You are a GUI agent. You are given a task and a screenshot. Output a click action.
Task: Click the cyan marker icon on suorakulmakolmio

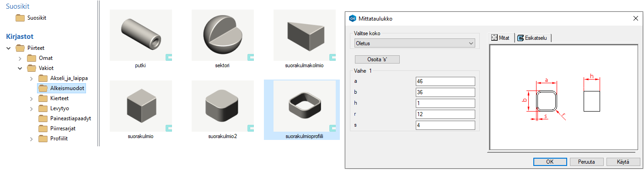[x=332, y=57]
